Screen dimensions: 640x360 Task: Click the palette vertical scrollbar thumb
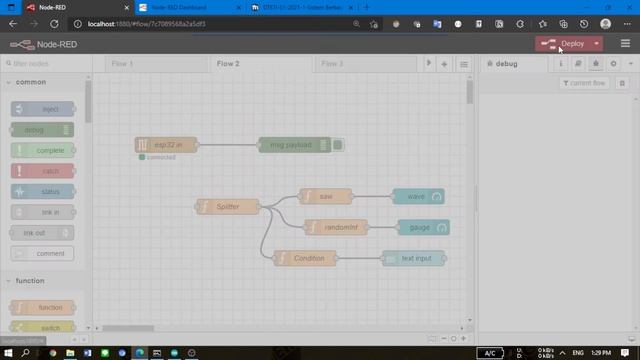[88, 102]
